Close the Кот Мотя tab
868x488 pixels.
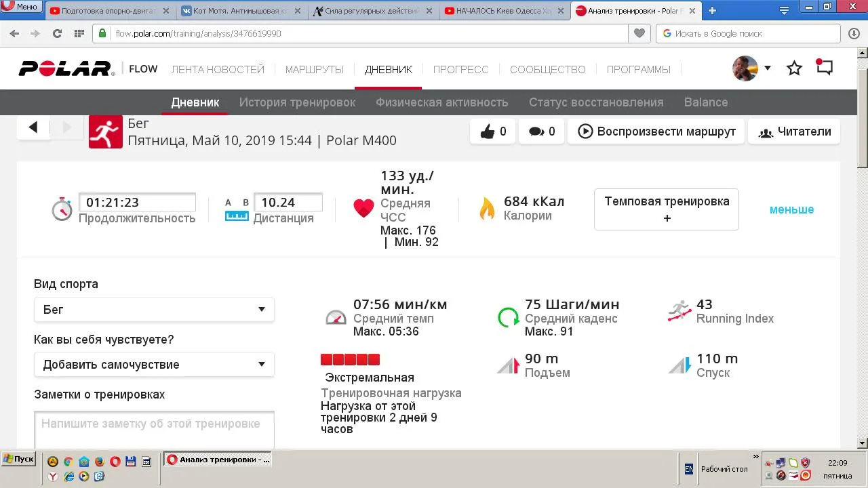pyautogui.click(x=299, y=11)
